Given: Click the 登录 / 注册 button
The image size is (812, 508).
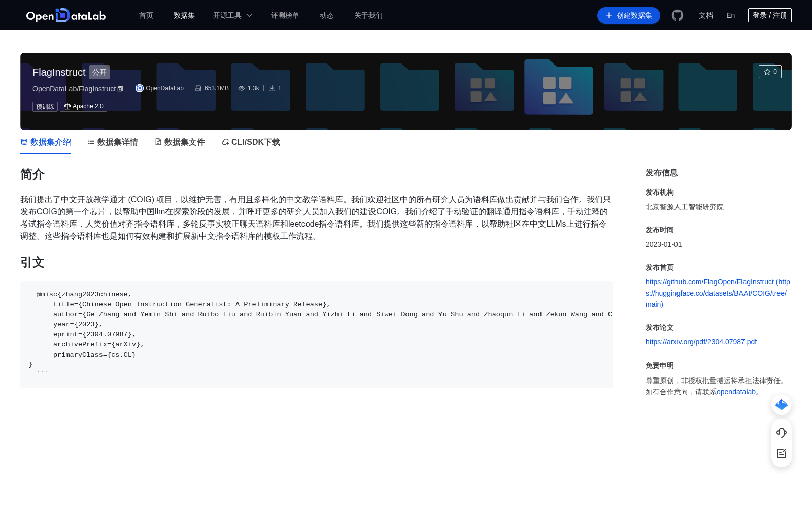Looking at the screenshot, I should pyautogui.click(x=770, y=15).
